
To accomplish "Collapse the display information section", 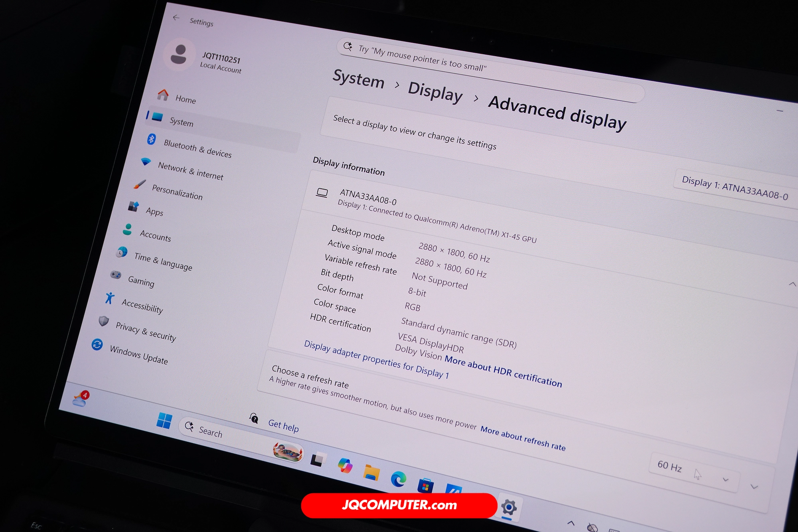I will click(792, 284).
